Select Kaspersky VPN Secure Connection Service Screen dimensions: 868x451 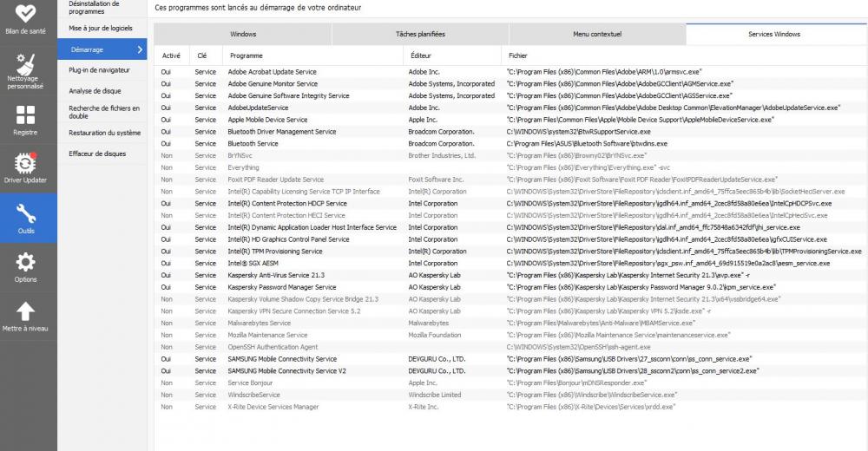[x=511, y=311]
